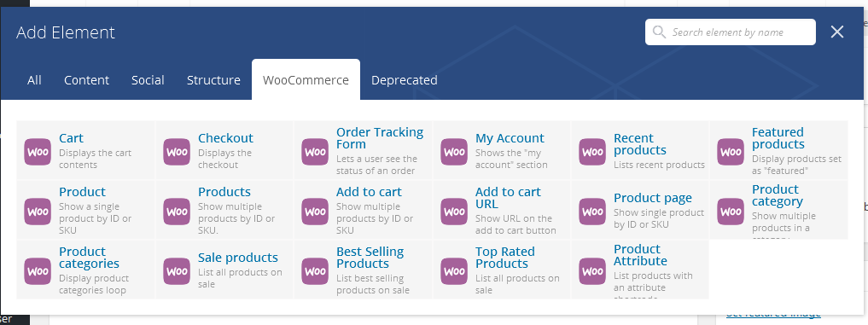Screen dimensions: 868x325
Task: Select the Woo icon for Checkout
Action: coord(177,152)
